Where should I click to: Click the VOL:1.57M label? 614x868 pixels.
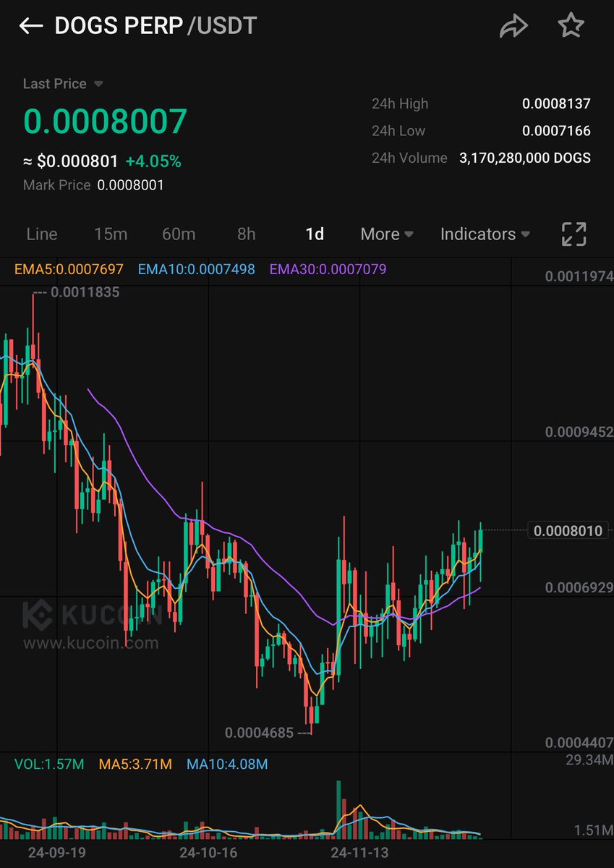click(49, 764)
